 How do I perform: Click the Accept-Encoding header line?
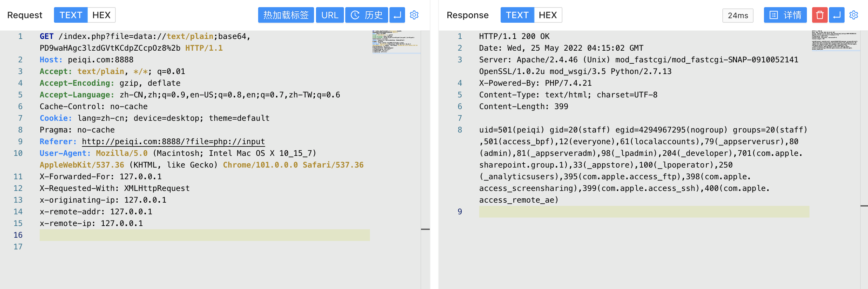pyautogui.click(x=110, y=83)
